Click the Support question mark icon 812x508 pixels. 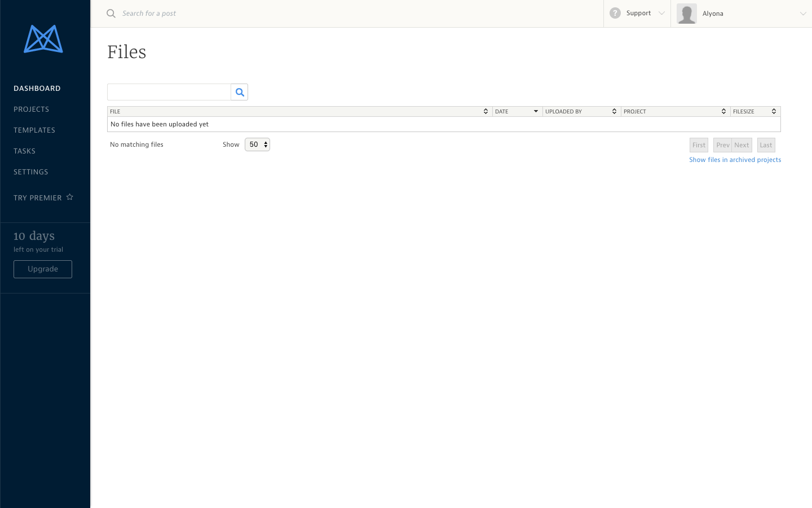(615, 13)
